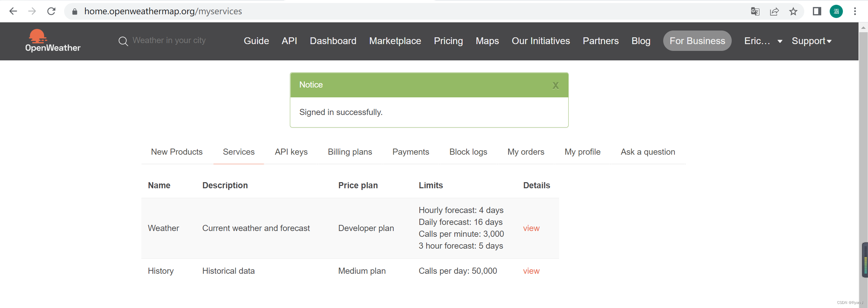This screenshot has width=868, height=308.
Task: Click Current weather and forecast description
Action: [256, 228]
